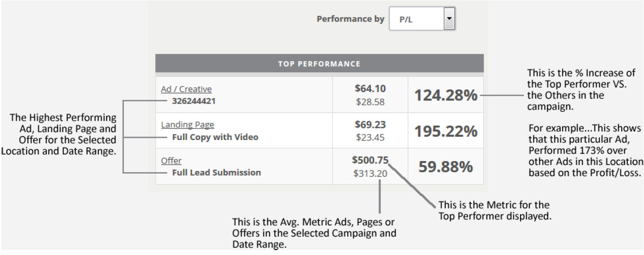Select the Full Lead Submission entry
Image resolution: width=644 pixels, height=255 pixels.
click(x=216, y=172)
